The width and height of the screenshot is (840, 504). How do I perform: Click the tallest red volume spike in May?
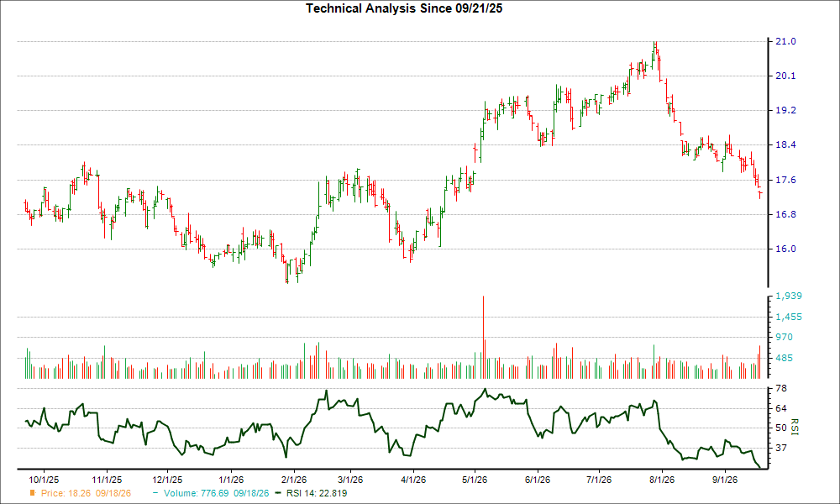(483, 338)
